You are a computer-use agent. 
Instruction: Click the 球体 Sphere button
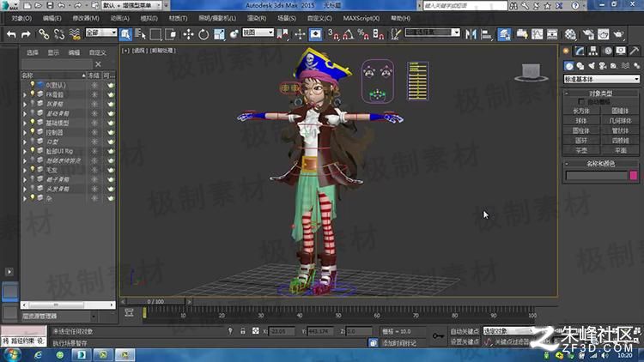(580, 121)
